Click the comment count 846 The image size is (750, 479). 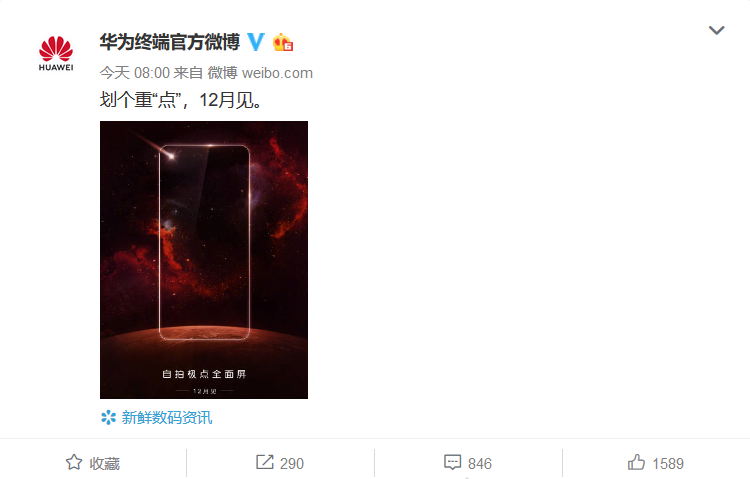pos(480,463)
